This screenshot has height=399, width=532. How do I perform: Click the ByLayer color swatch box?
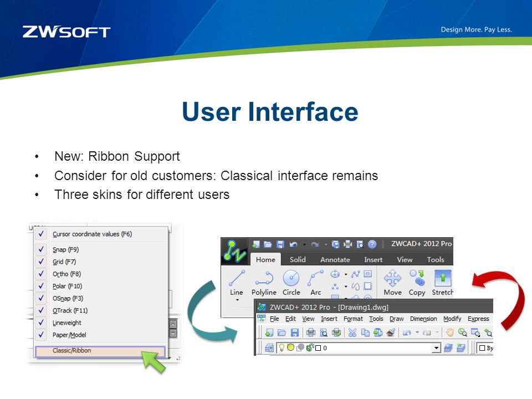tap(482, 348)
